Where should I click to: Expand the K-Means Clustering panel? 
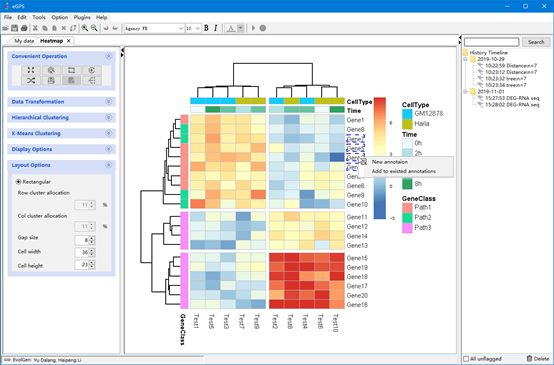108,133
